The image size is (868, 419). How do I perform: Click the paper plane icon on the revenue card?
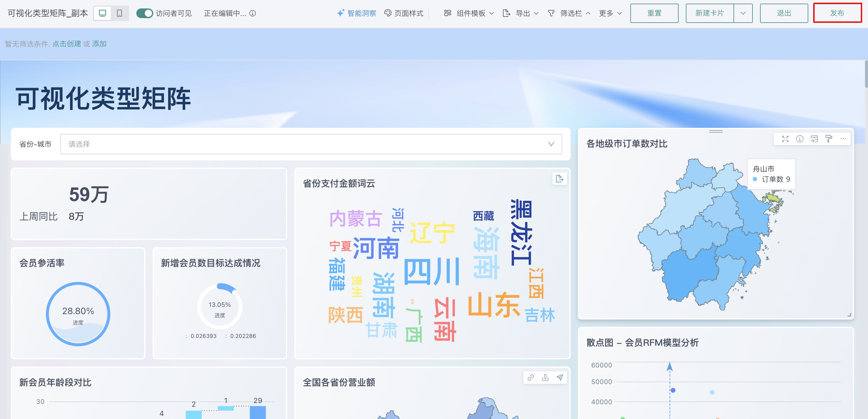(x=560, y=378)
